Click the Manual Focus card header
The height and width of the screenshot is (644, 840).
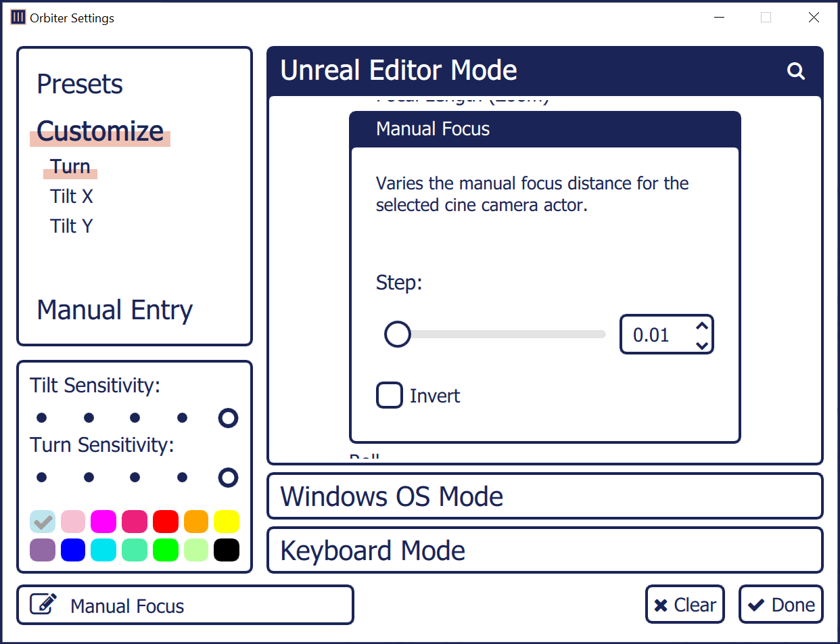545,129
